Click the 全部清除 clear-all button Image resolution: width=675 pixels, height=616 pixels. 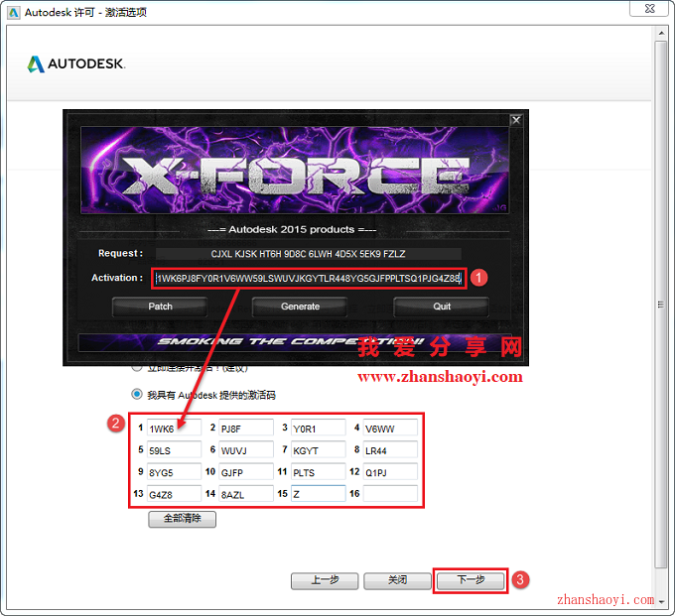click(x=182, y=519)
